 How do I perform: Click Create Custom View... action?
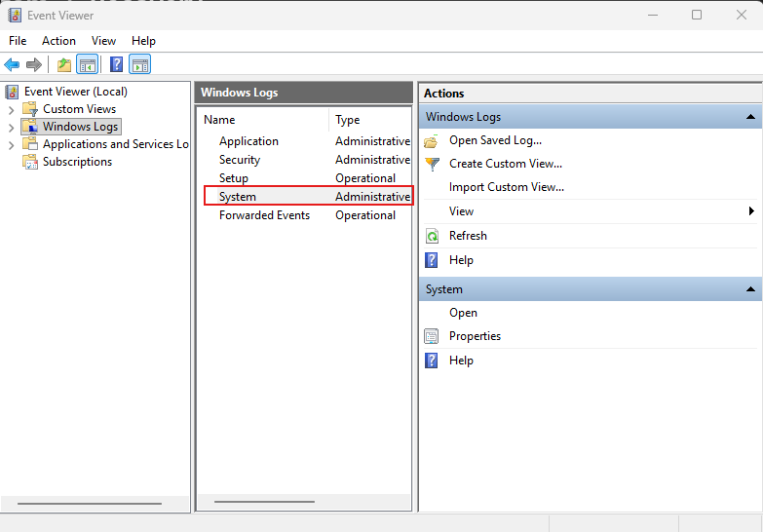click(x=506, y=164)
